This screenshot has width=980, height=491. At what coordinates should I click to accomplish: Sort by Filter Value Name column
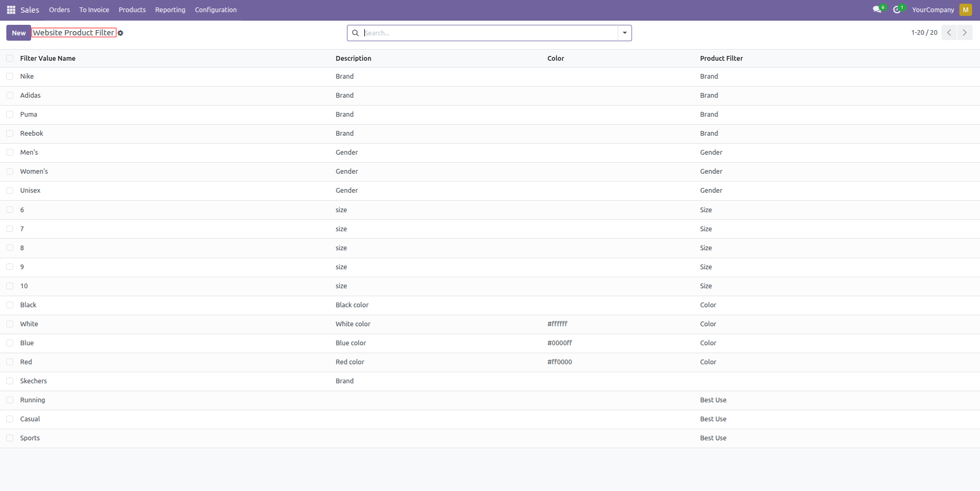click(48, 59)
